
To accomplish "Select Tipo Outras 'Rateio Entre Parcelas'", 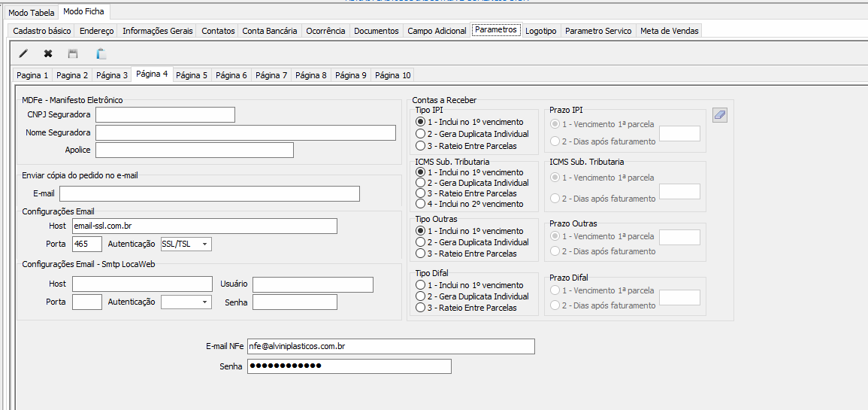I will tap(421, 254).
